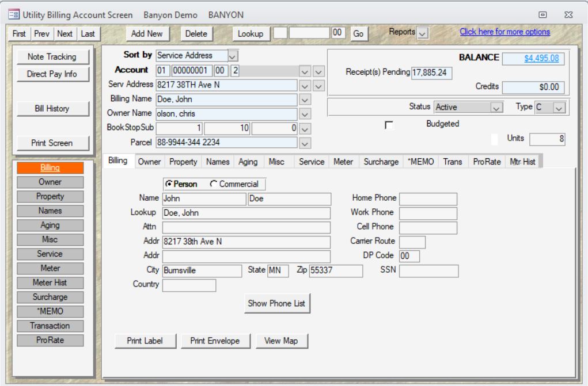Click the Go button
The height and width of the screenshot is (386, 588).
tap(358, 34)
